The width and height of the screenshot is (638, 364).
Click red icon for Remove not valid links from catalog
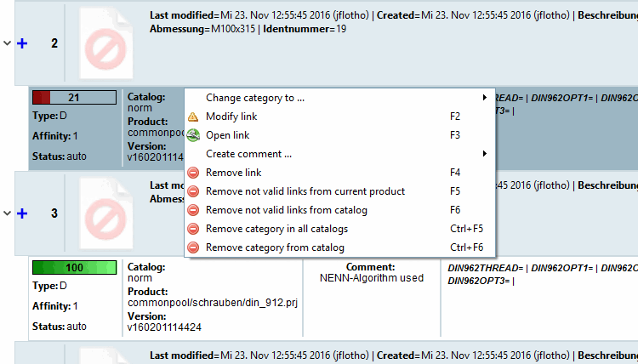tap(193, 210)
